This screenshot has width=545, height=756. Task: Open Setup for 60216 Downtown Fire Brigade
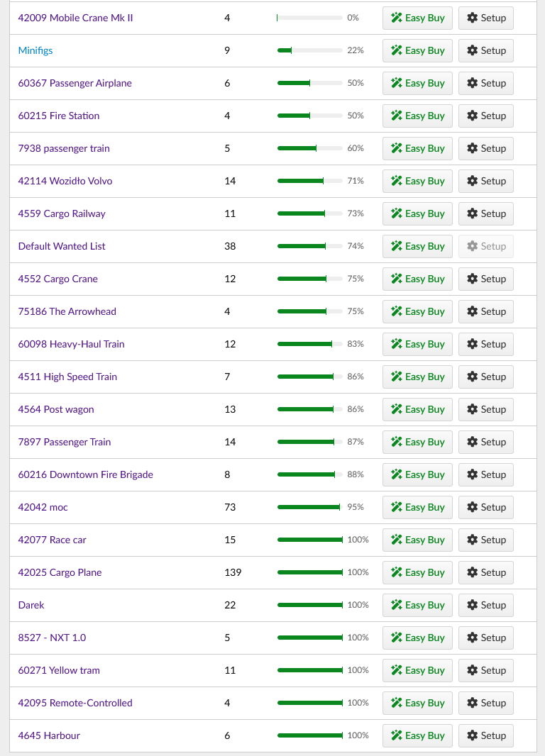485,474
